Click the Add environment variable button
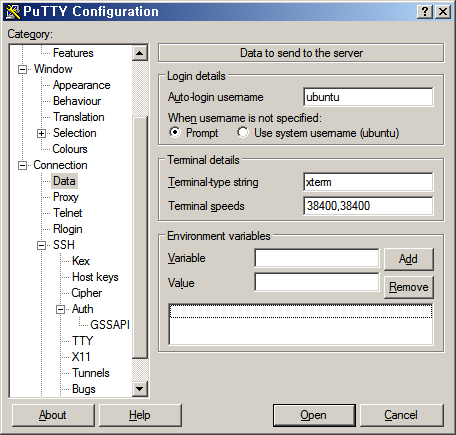456x435 pixels. point(409,259)
